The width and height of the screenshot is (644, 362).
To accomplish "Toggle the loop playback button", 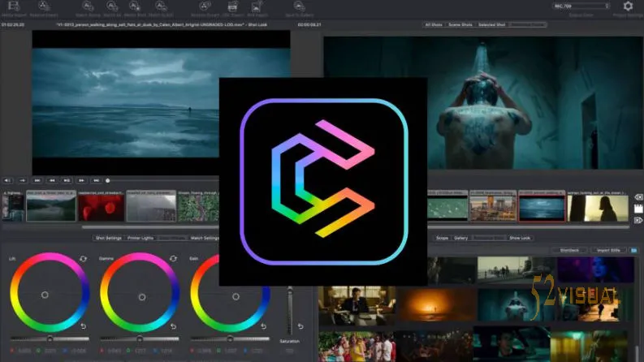I will click(x=22, y=180).
